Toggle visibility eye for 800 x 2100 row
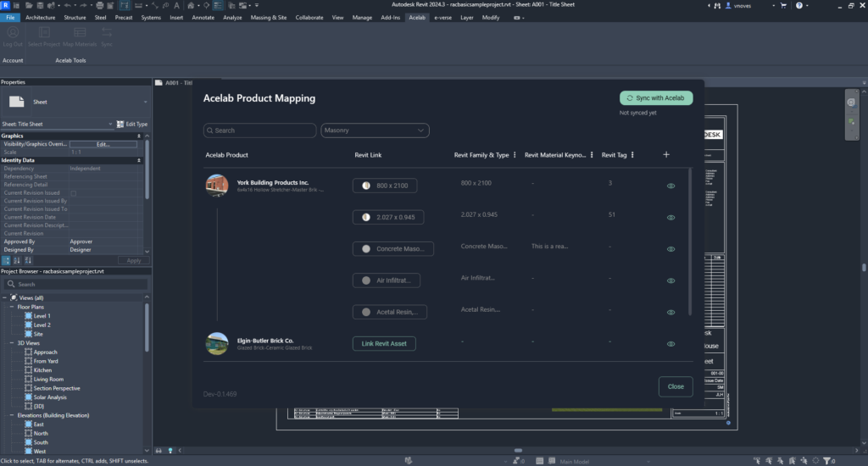 (670, 186)
